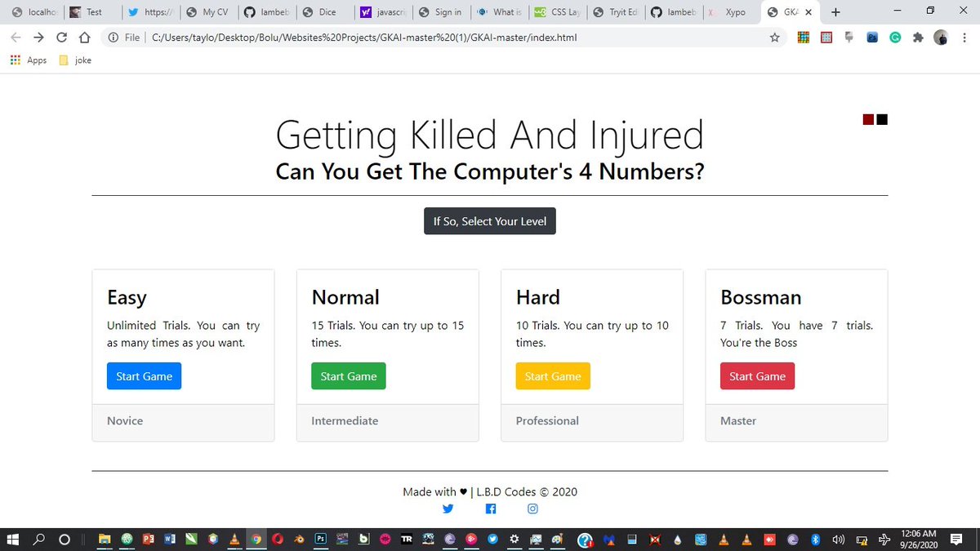
Task: Start the Bossman level game
Action: [x=757, y=376]
